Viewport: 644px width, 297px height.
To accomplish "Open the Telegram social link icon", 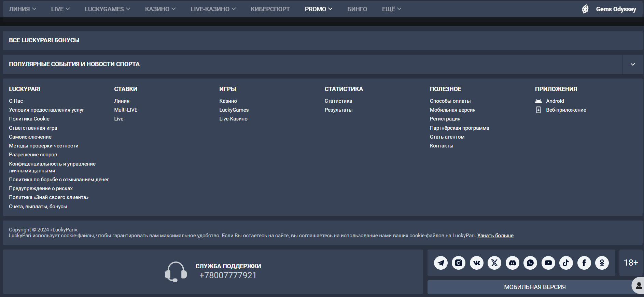I will 441,263.
